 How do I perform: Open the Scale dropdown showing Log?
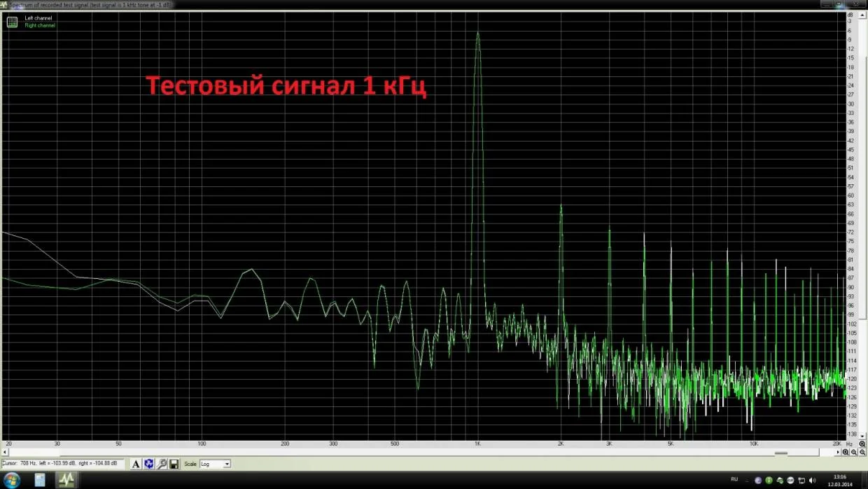[x=215, y=464]
